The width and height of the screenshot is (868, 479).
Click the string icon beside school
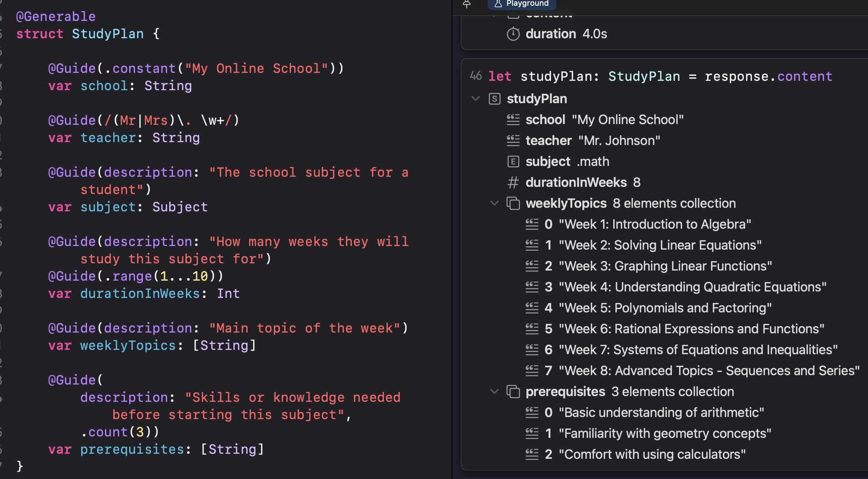pos(513,120)
